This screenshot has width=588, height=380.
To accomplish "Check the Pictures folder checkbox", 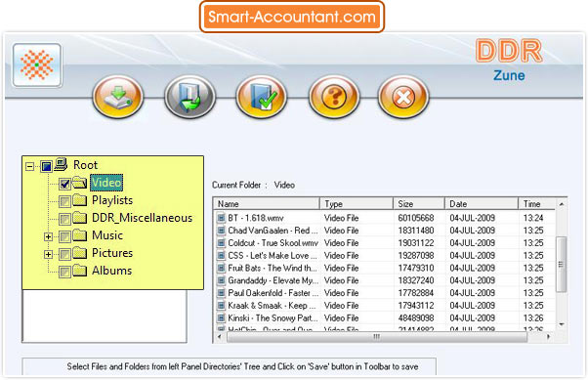I will (x=64, y=254).
